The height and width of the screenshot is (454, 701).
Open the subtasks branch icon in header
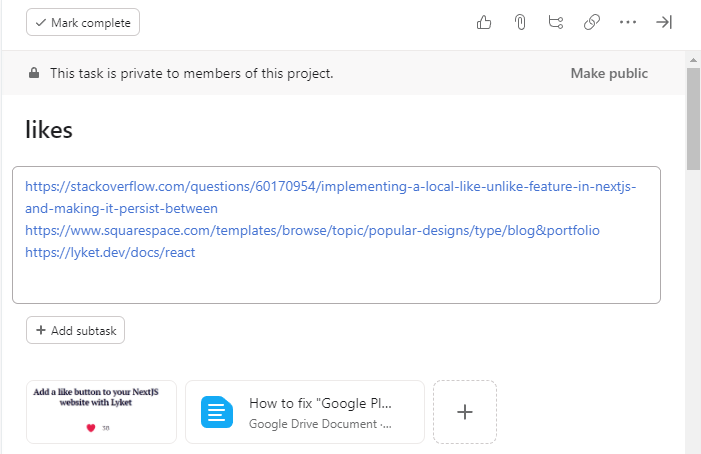556,22
